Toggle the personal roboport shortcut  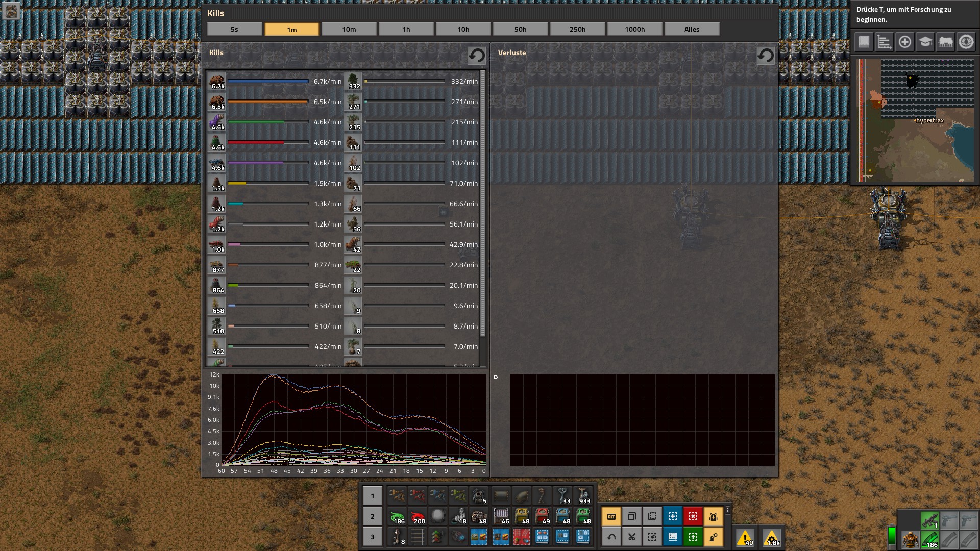(713, 516)
